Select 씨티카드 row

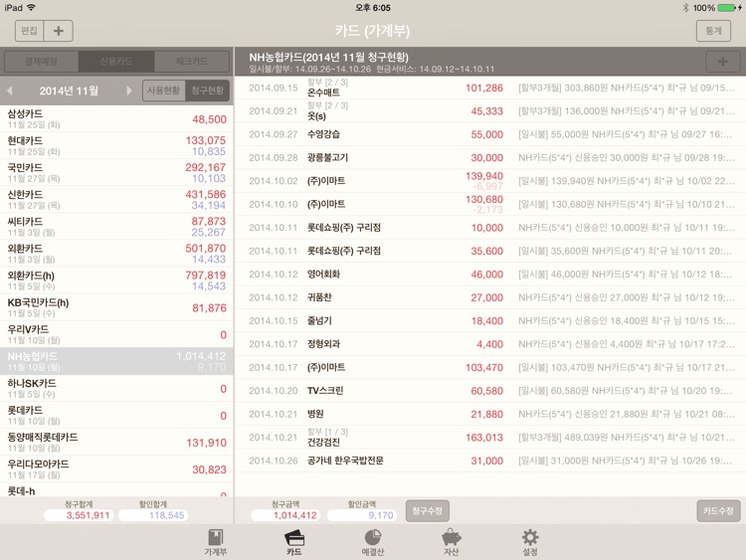[x=116, y=227]
